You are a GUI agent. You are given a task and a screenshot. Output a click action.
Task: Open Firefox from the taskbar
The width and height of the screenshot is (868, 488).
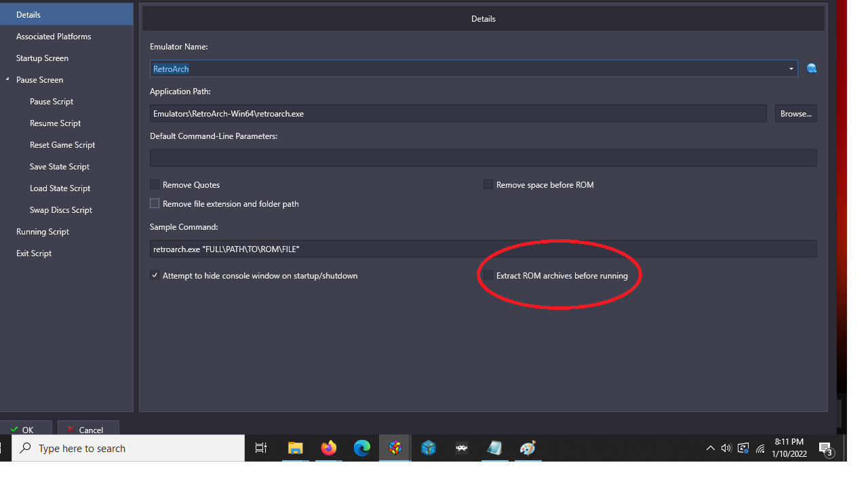coord(329,448)
